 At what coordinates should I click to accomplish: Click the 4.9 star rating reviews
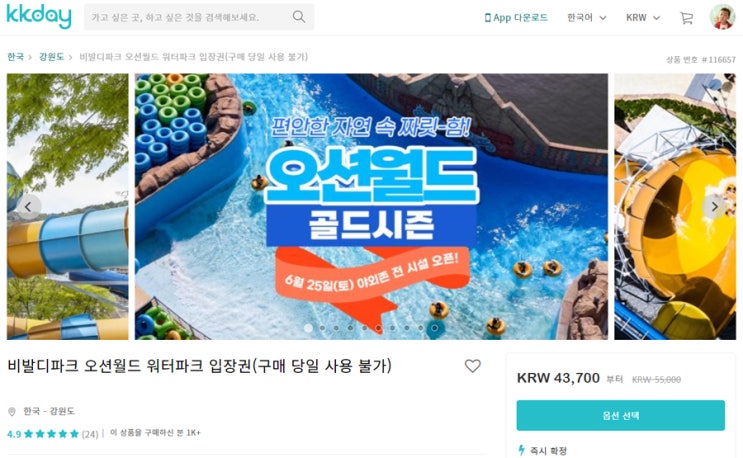(x=53, y=434)
